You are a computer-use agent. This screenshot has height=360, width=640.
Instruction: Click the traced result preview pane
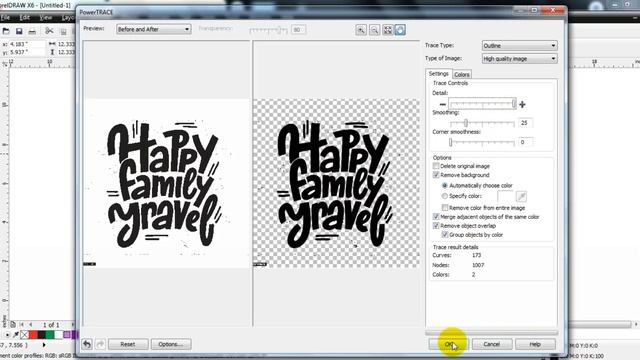tap(336, 183)
